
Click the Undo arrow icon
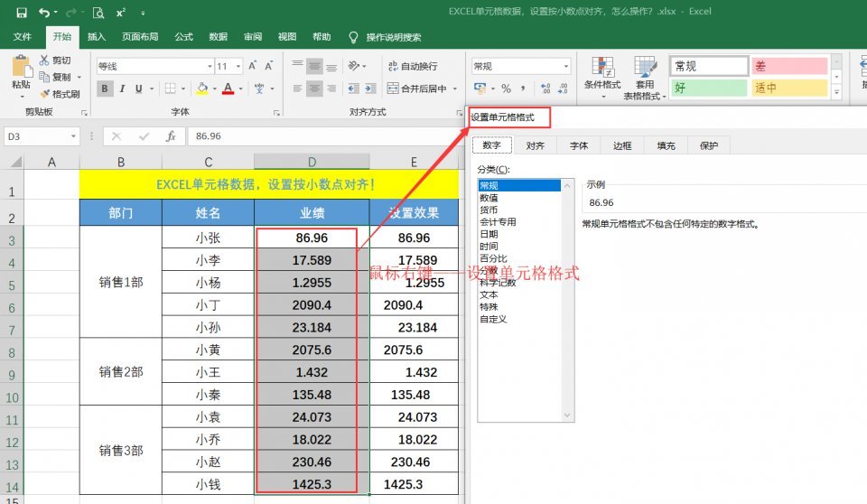click(44, 12)
